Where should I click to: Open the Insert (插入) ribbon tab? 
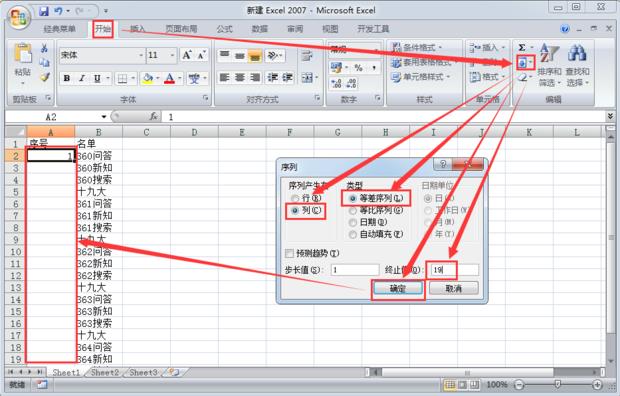click(138, 29)
